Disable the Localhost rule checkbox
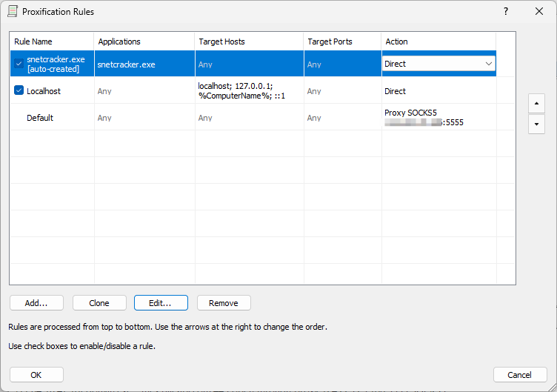The height and width of the screenshot is (392, 557). click(x=19, y=91)
